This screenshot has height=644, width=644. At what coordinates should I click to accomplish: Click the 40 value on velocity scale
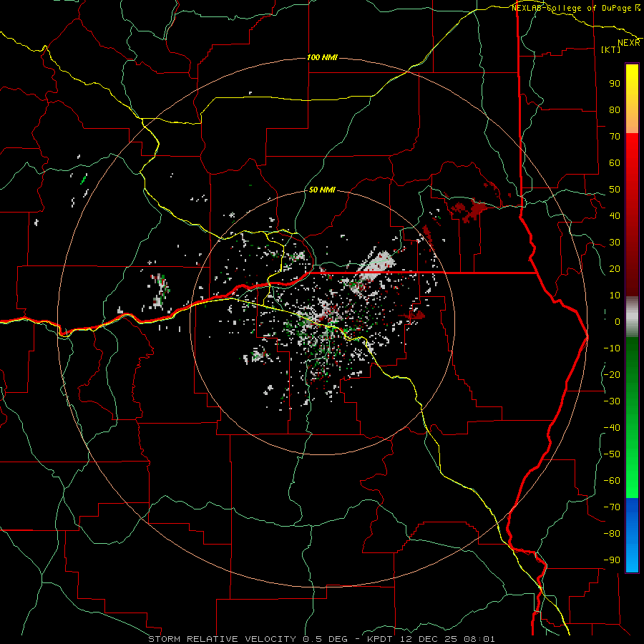(x=615, y=215)
